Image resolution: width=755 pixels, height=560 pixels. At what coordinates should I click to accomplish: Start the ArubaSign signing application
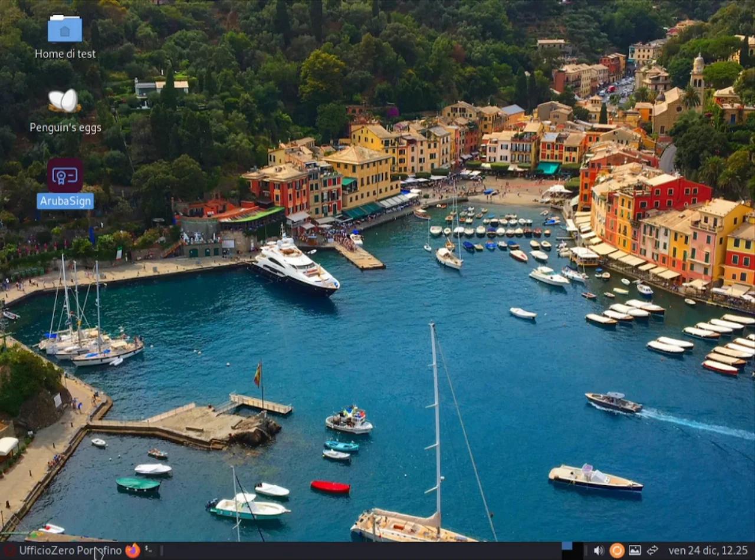point(65,175)
